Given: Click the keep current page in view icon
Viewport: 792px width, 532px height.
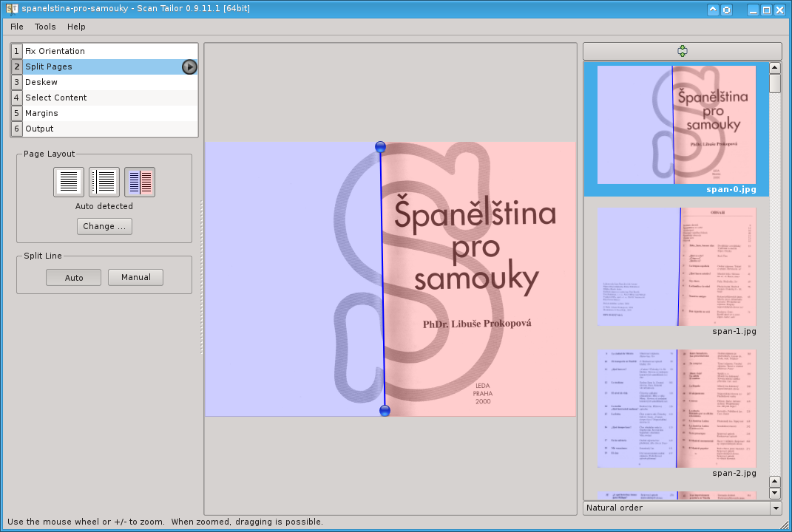Looking at the screenshot, I should pos(683,51).
